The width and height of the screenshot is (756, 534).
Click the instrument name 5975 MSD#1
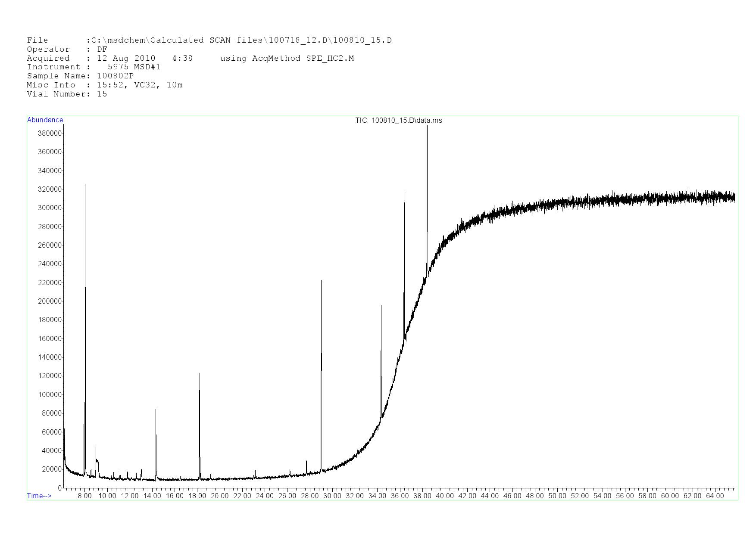(134, 67)
